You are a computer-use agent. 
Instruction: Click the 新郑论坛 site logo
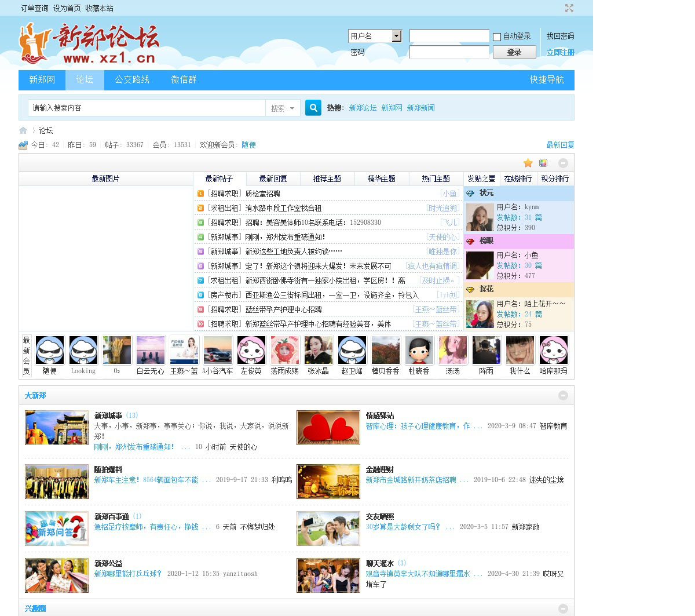tap(89, 43)
